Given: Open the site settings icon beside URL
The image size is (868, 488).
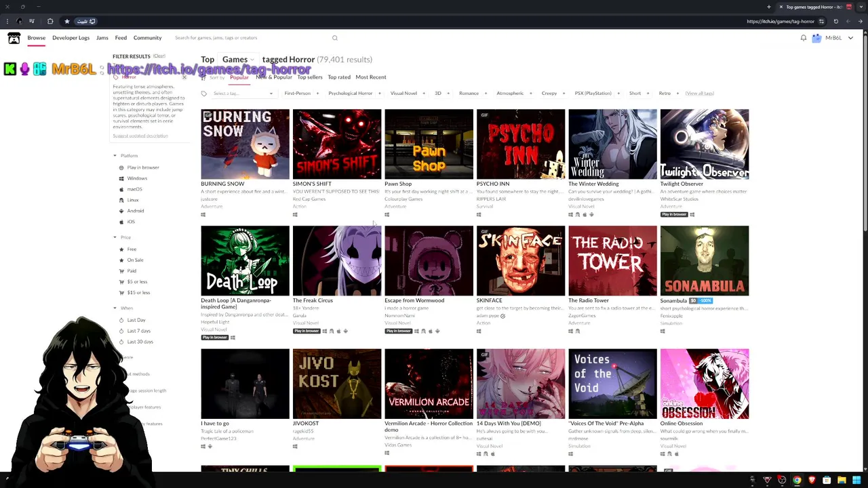Looking at the screenshot, I should tap(821, 21).
